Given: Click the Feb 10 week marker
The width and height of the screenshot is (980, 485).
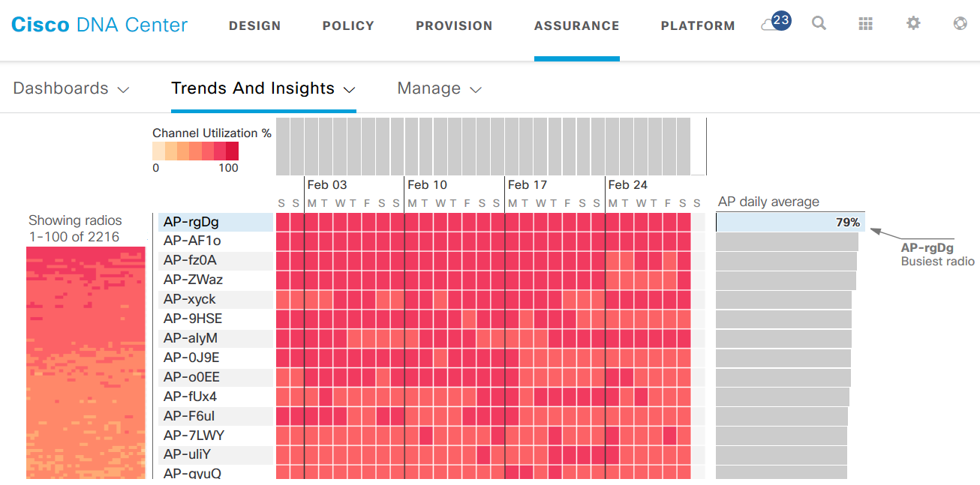Looking at the screenshot, I should point(427,184).
